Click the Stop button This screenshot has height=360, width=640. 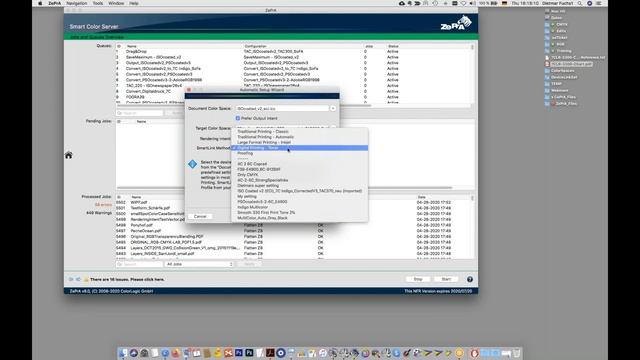[x=418, y=279]
